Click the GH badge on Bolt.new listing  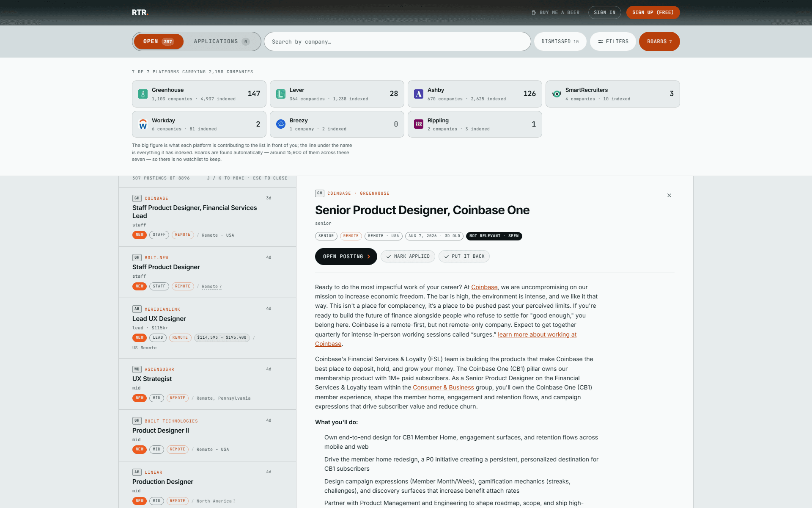tap(137, 257)
